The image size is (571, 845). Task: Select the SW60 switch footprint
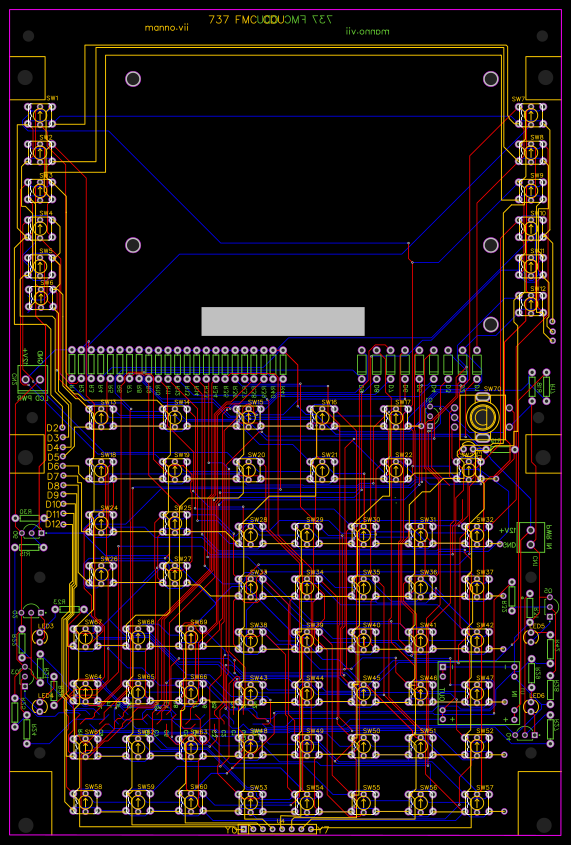(191, 801)
